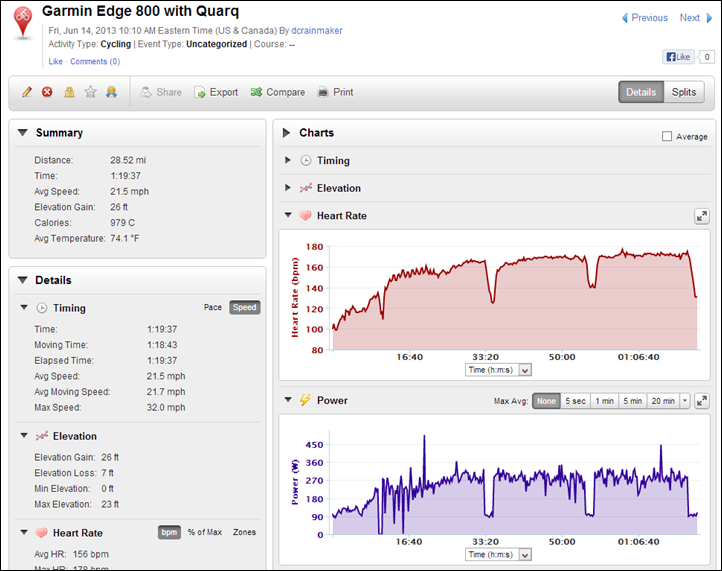Image resolution: width=722 pixels, height=571 pixels.
Task: Expand the Timing chart section
Action: (x=288, y=160)
